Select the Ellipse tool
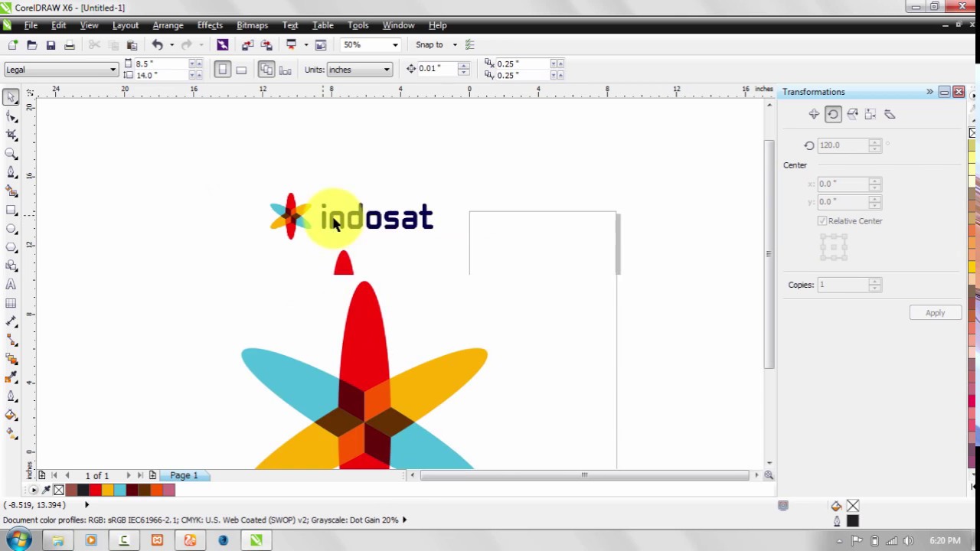This screenshot has height=551, width=980. pyautogui.click(x=11, y=229)
